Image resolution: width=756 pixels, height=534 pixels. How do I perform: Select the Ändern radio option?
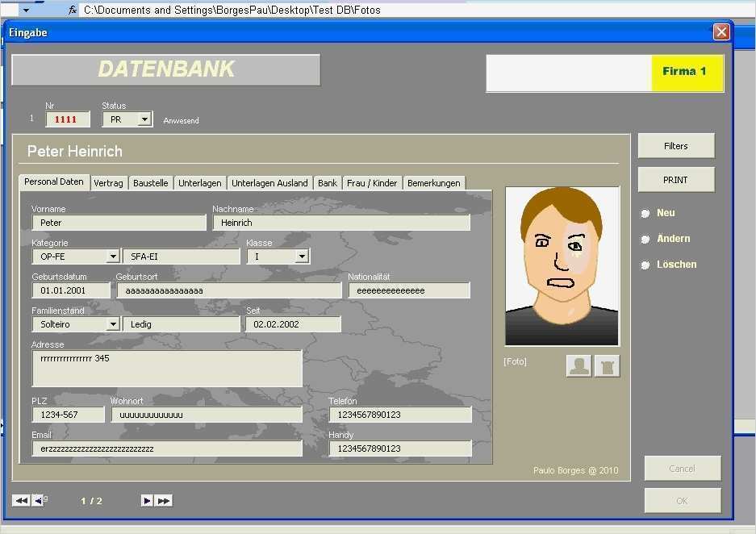(x=645, y=239)
